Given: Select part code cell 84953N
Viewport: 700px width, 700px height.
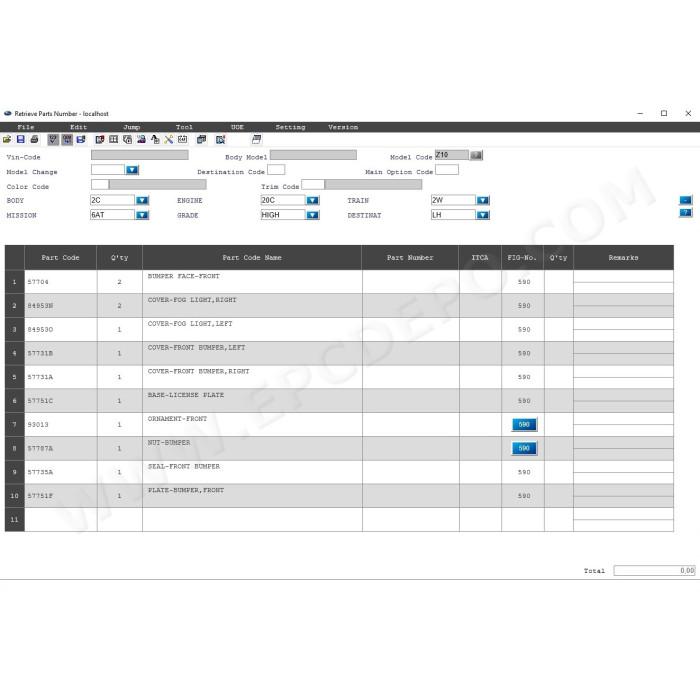Looking at the screenshot, I should (61, 305).
